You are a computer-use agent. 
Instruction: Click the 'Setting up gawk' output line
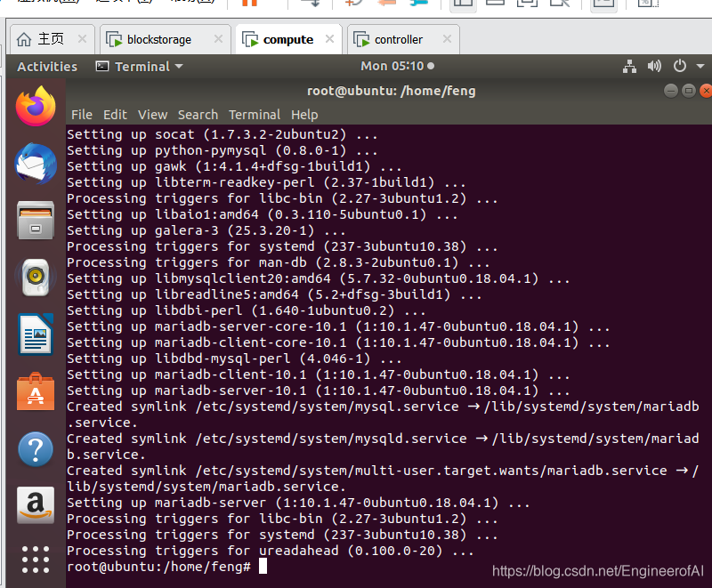pyautogui.click(x=234, y=166)
